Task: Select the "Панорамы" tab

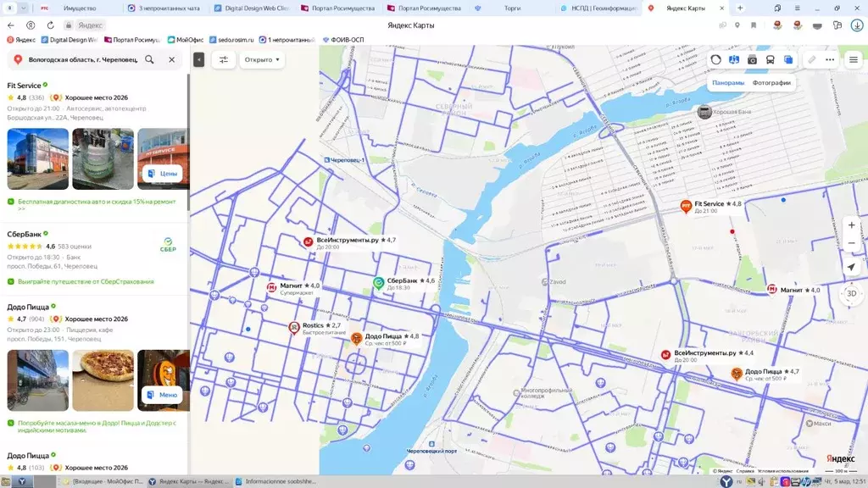Action: point(728,83)
